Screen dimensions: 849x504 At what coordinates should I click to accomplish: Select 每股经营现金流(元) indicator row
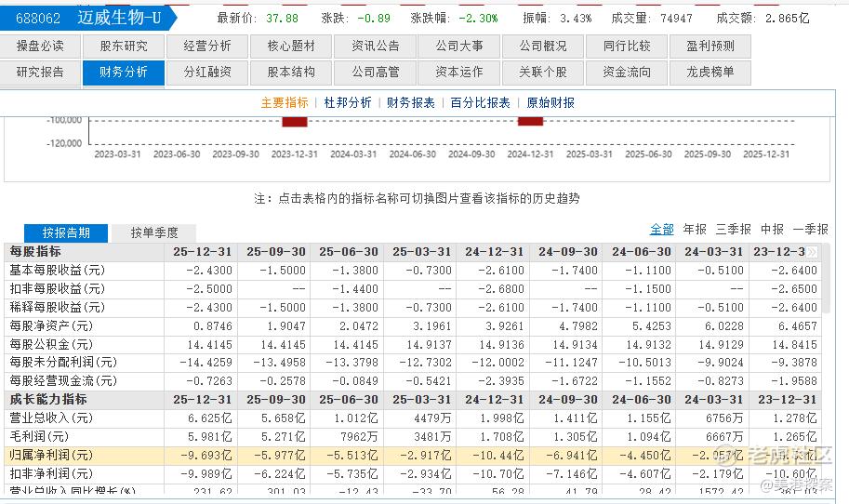pyautogui.click(x=413, y=381)
